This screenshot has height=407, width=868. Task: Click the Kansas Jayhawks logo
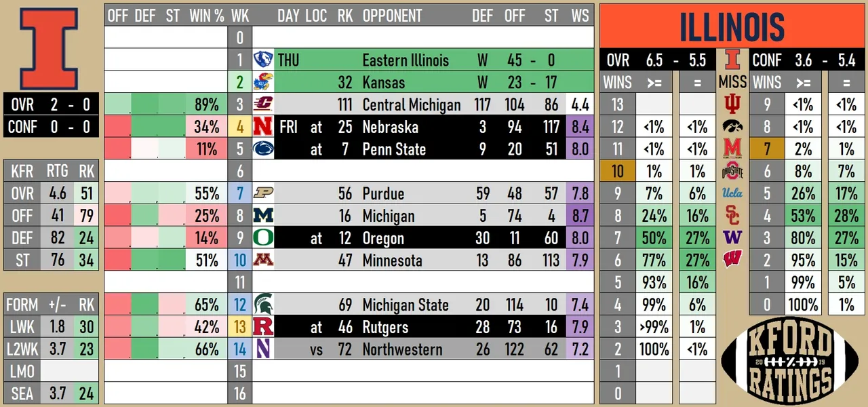pos(262,83)
